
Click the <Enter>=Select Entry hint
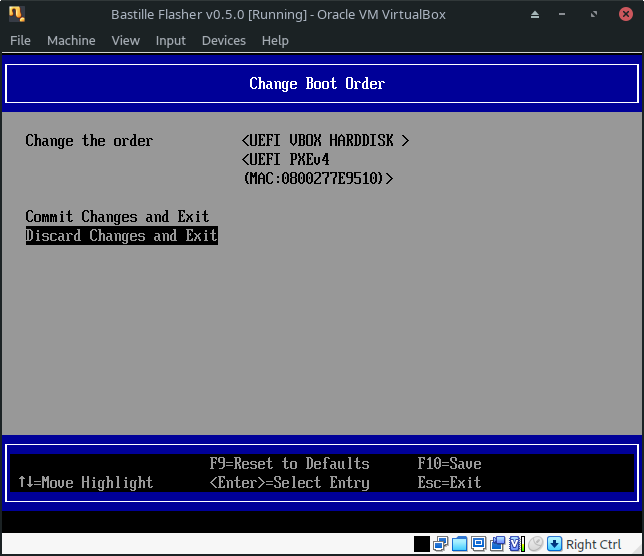(x=290, y=482)
